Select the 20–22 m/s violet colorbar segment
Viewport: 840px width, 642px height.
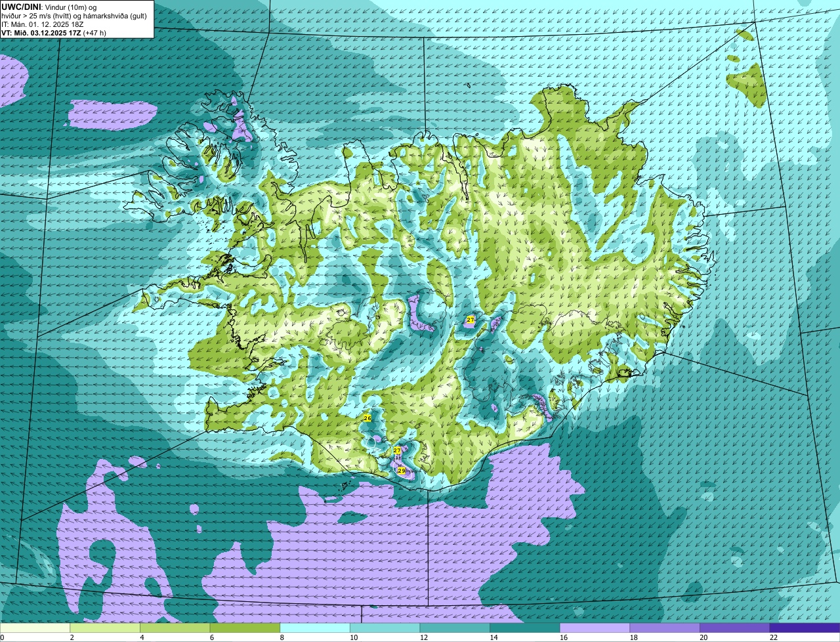pos(735,628)
